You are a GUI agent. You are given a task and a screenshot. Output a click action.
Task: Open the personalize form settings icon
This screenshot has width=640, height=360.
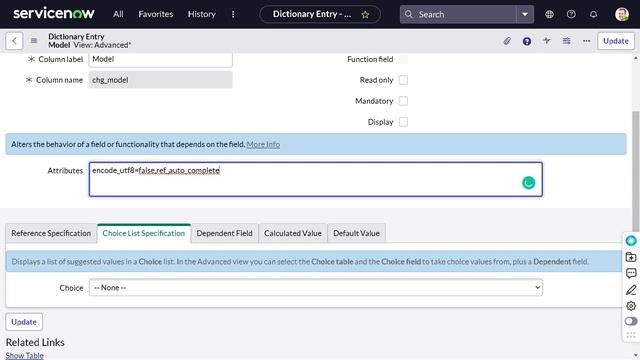[x=567, y=41]
